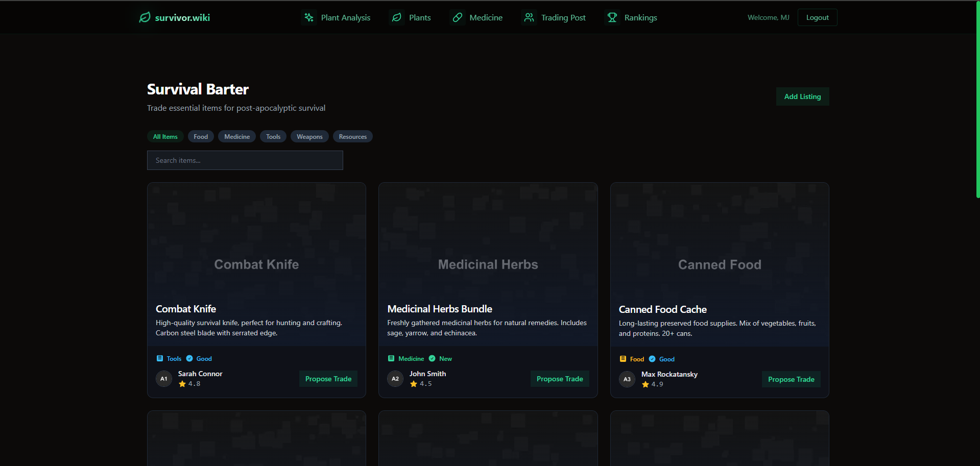Click the 4.9 rating value
This screenshot has height=466, width=980.
[x=658, y=384]
